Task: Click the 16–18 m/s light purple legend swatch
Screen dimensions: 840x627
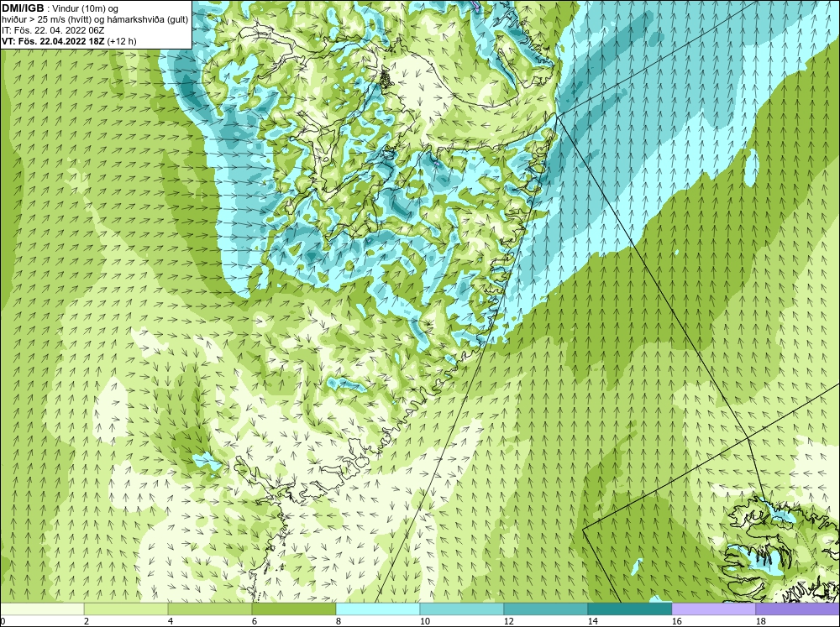Action: [x=714, y=609]
